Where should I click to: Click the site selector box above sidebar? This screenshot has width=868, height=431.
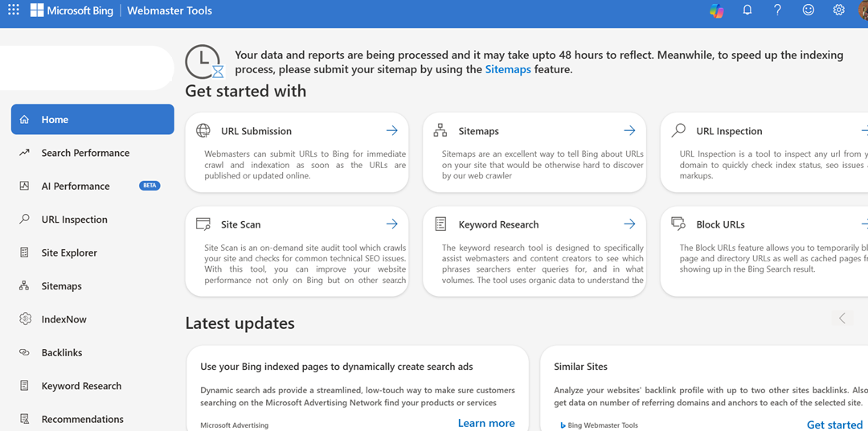pyautogui.click(x=87, y=68)
